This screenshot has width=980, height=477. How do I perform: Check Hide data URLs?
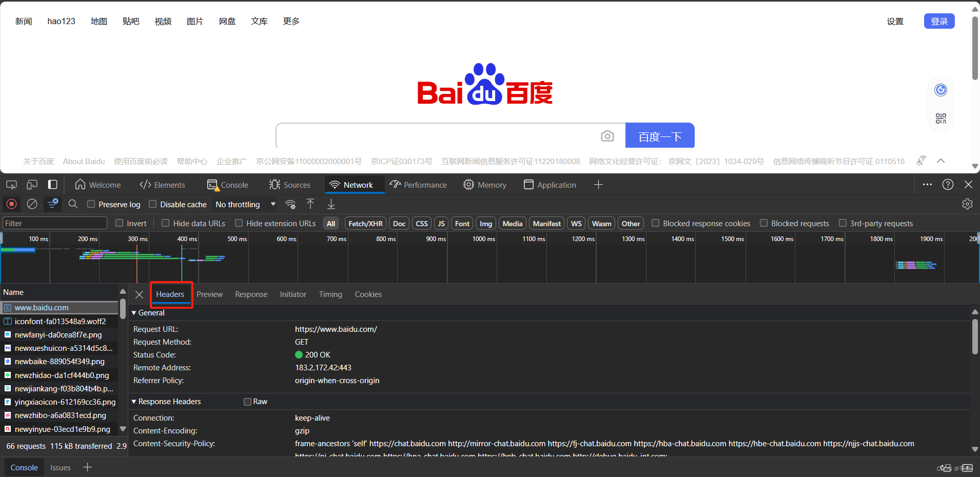click(166, 223)
